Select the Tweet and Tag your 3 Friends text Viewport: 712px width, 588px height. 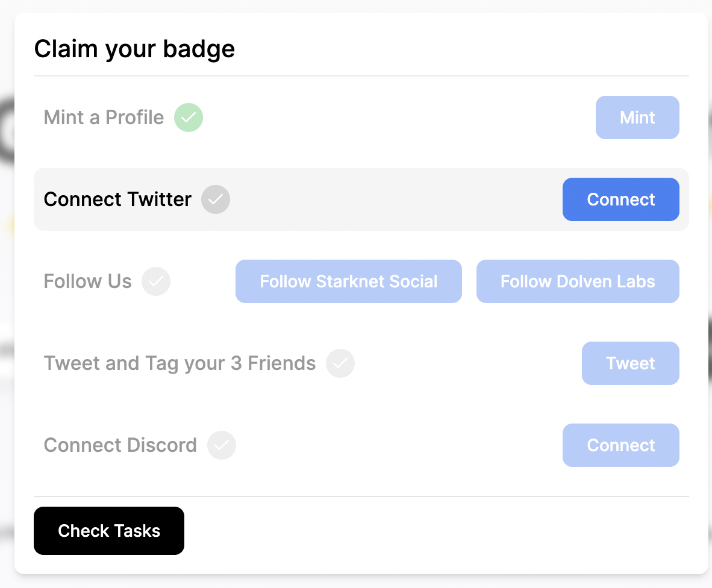(180, 363)
